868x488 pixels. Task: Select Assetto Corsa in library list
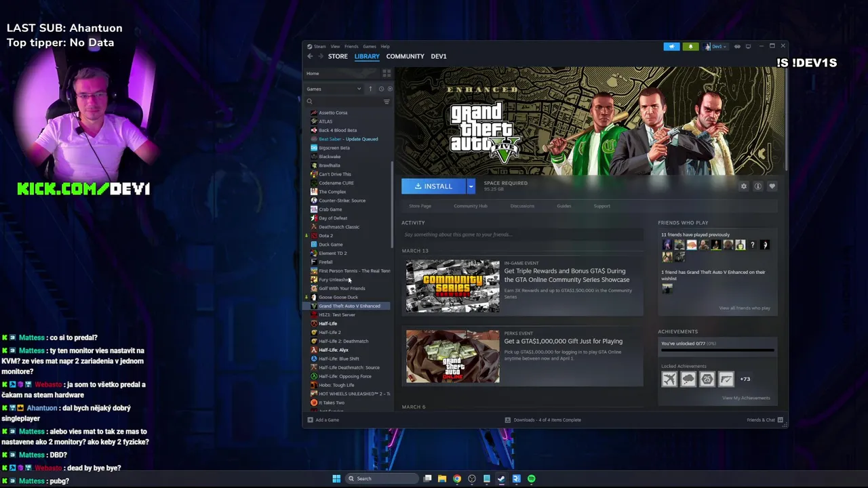pyautogui.click(x=333, y=113)
